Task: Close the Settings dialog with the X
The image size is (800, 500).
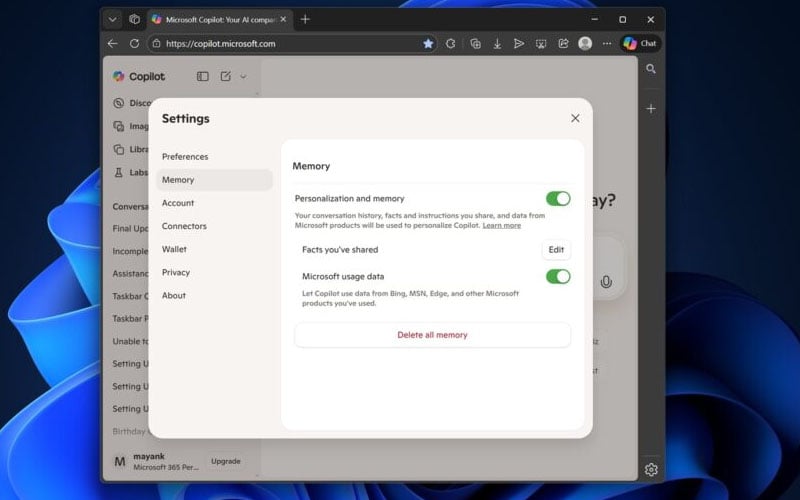Action: pyautogui.click(x=575, y=118)
